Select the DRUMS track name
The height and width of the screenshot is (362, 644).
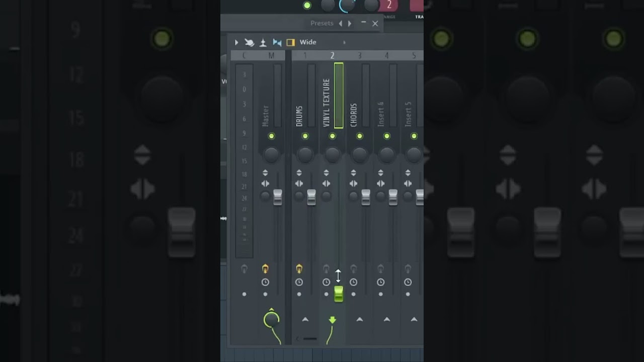(x=299, y=116)
